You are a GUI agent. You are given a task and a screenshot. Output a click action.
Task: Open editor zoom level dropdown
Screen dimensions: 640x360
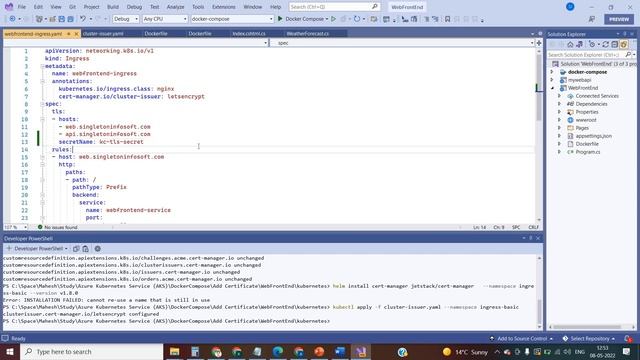click(16, 227)
